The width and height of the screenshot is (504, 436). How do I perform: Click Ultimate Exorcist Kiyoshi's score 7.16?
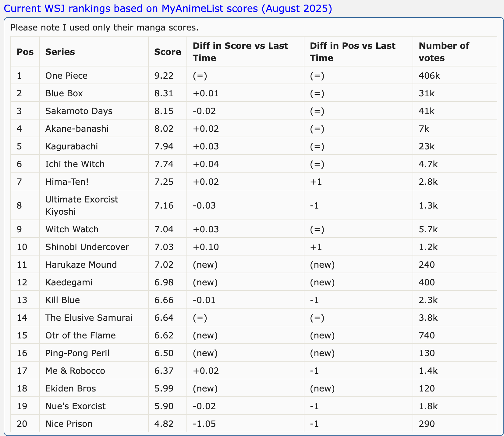(x=164, y=205)
